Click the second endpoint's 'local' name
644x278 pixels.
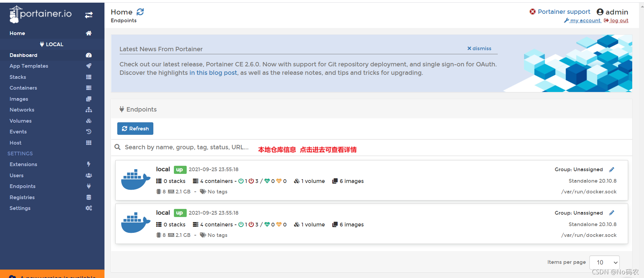point(163,213)
